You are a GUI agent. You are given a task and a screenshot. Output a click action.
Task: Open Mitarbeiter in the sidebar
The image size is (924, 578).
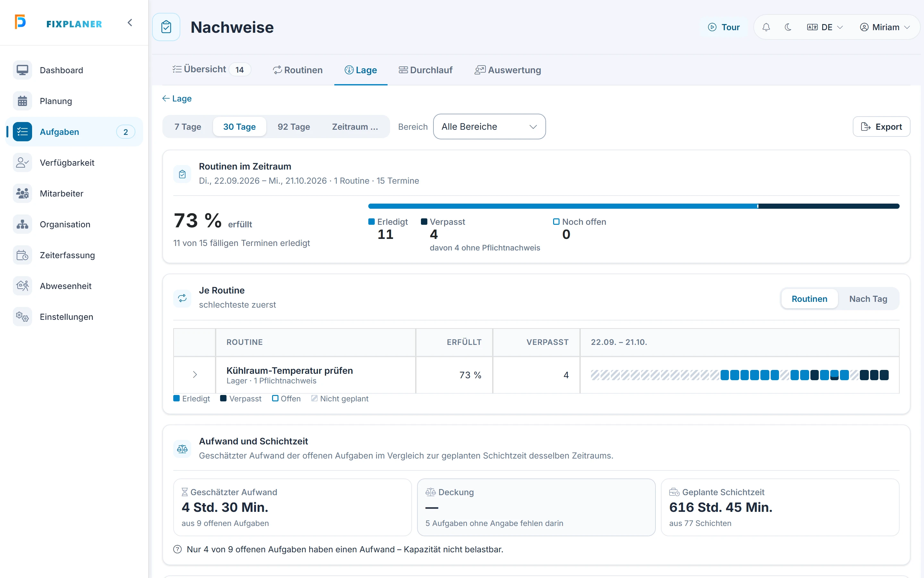(74, 193)
